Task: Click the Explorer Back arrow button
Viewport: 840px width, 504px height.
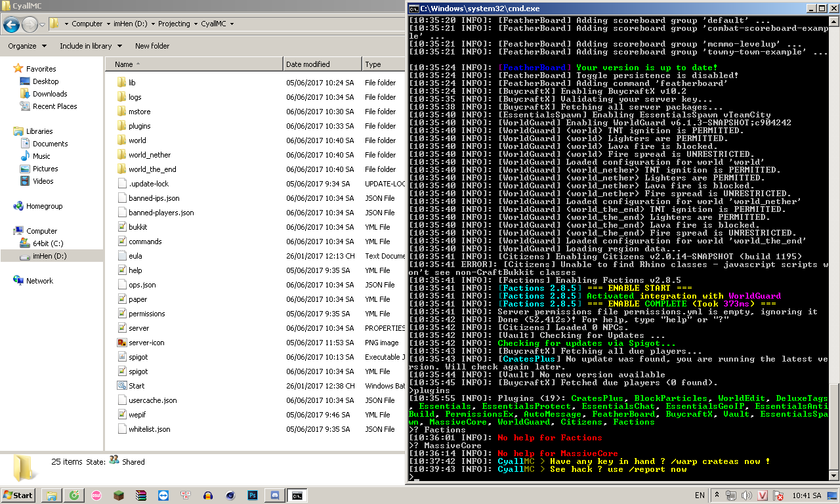Action: 11,24
